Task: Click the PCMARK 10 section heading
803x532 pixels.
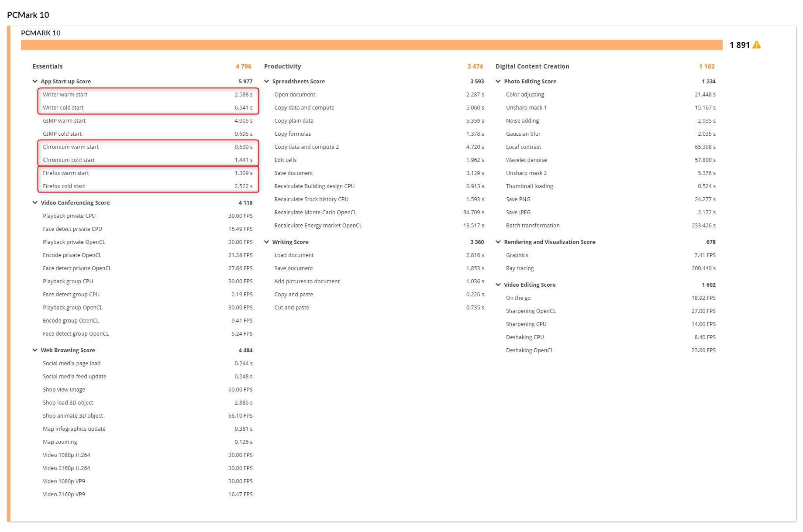Action: click(41, 33)
